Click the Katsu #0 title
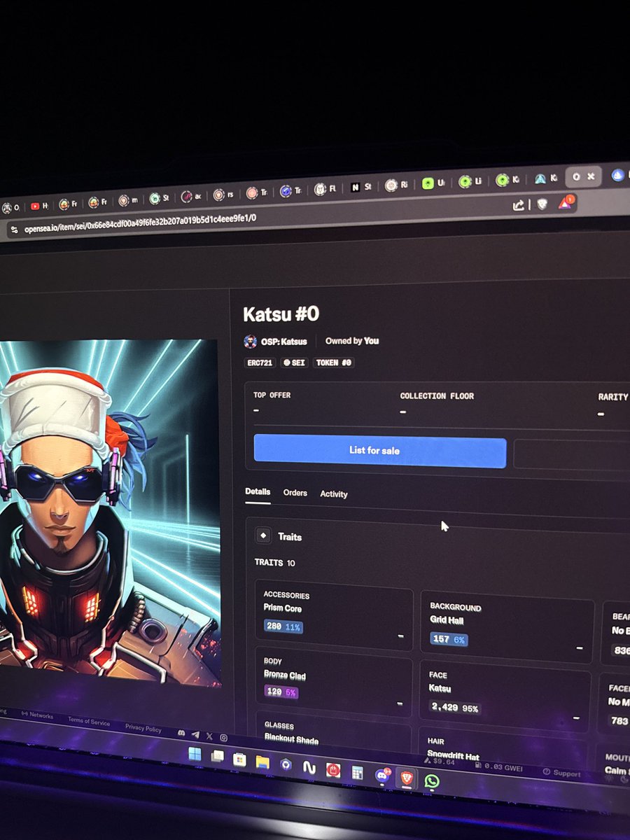 click(x=281, y=314)
